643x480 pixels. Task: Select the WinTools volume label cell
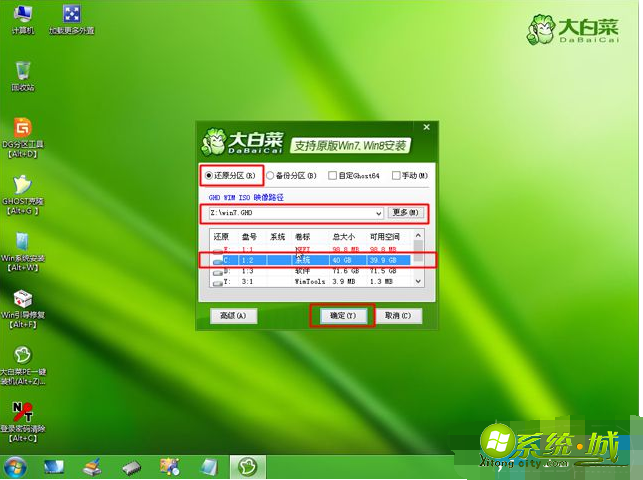point(310,282)
